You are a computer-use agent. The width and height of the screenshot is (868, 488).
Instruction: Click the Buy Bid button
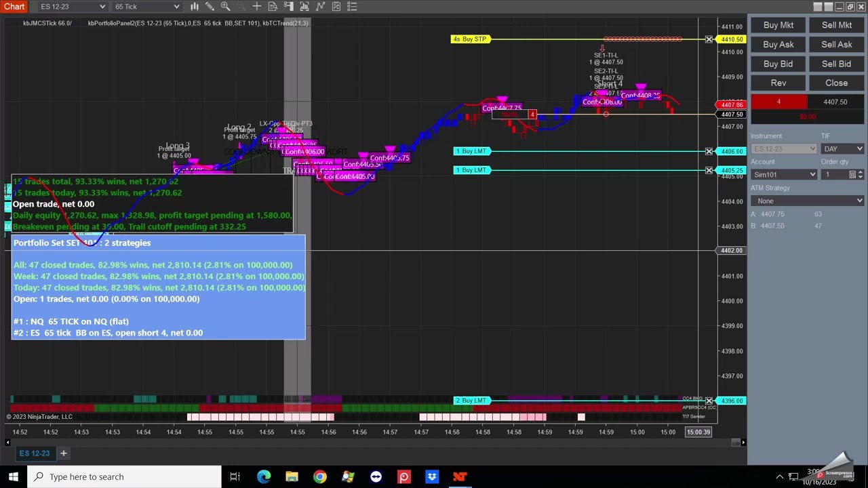click(x=778, y=64)
